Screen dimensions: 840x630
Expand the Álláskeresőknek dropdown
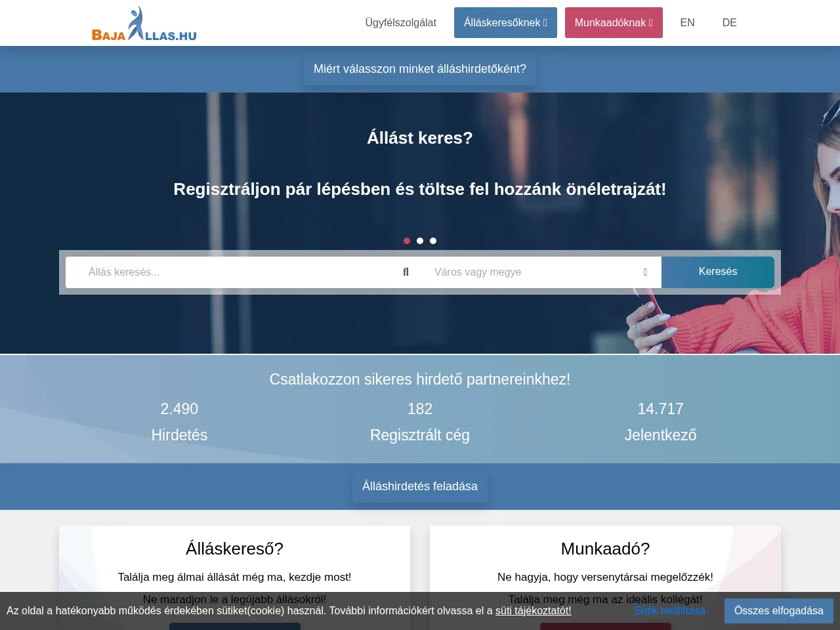[505, 22]
